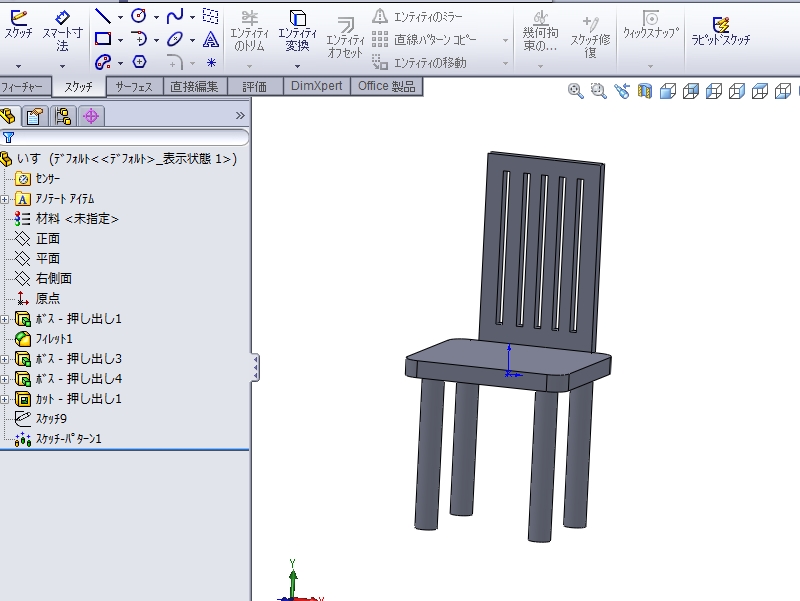This screenshot has width=800, height=601.
Task: Open the Rectangle tool dropdown arrow
Action: click(x=120, y=40)
